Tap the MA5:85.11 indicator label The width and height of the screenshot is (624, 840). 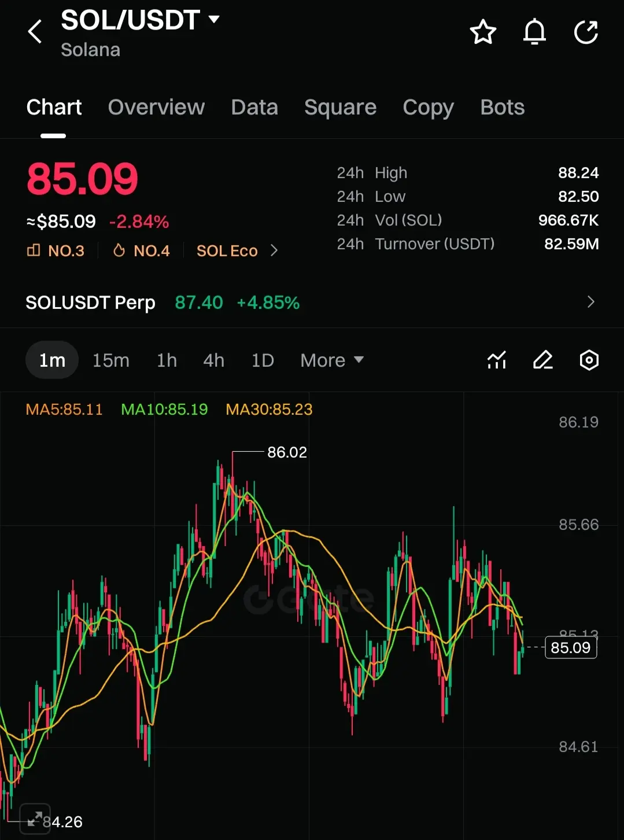tap(64, 410)
